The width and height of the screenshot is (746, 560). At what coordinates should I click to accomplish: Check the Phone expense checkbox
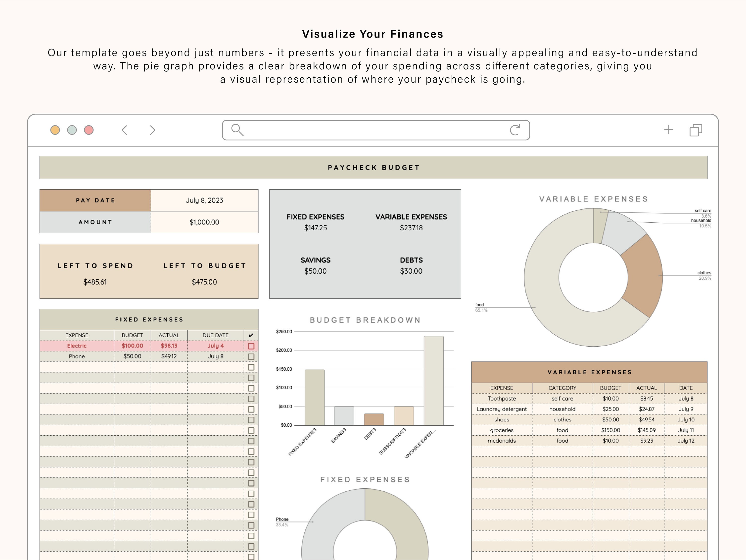point(251,356)
